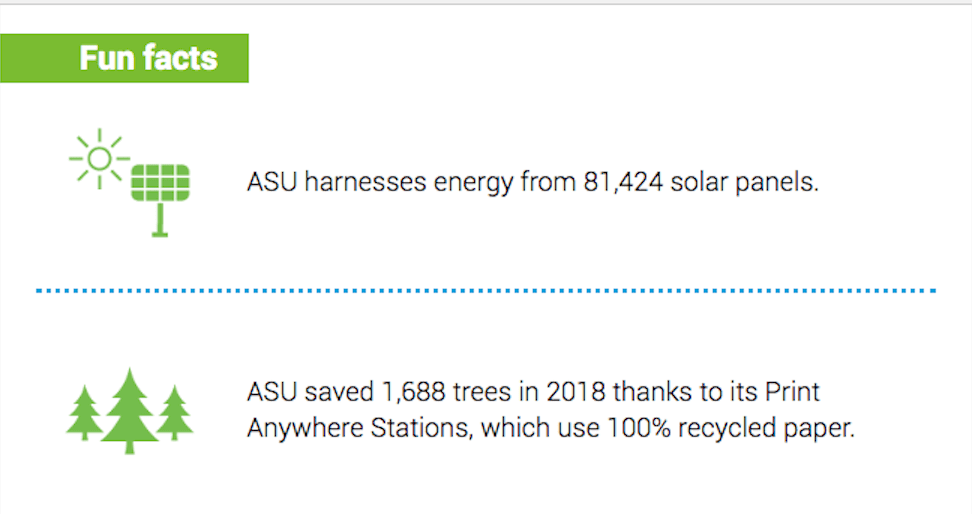Click the sun icon with rays
The image size is (972, 514).
click(99, 159)
